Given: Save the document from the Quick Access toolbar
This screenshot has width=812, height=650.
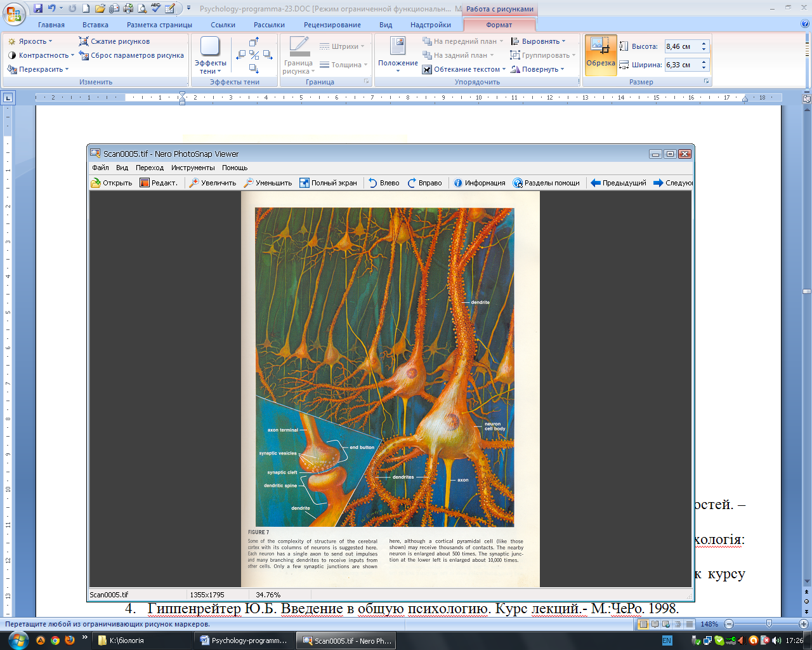Looking at the screenshot, I should [x=38, y=8].
